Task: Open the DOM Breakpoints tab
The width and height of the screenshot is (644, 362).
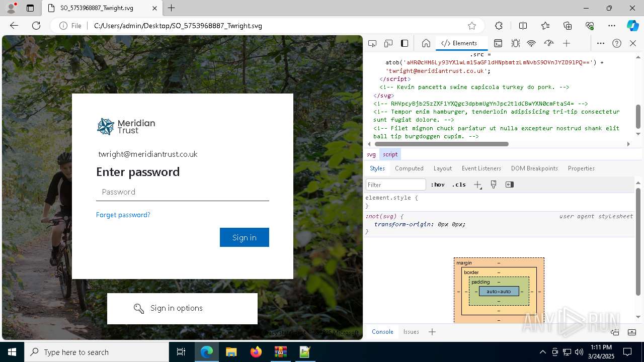Action: click(x=534, y=168)
